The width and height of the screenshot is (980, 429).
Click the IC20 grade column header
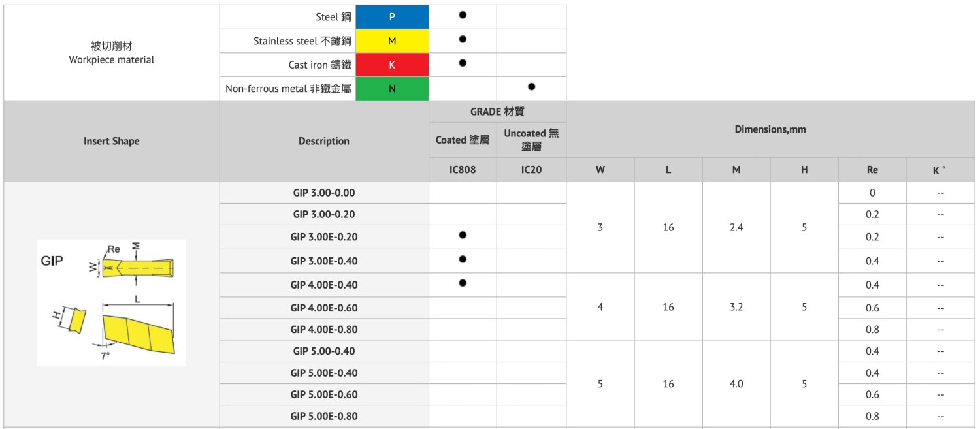[x=531, y=170]
